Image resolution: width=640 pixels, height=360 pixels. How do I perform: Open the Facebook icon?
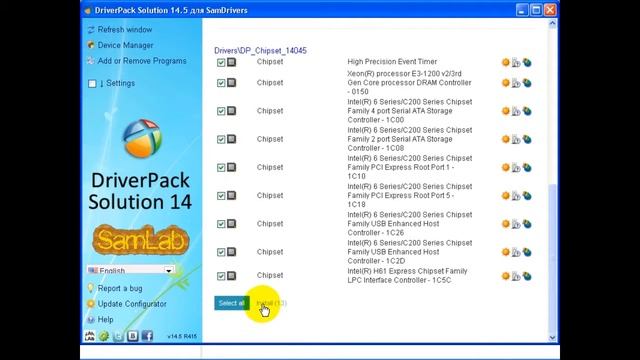pos(147,336)
